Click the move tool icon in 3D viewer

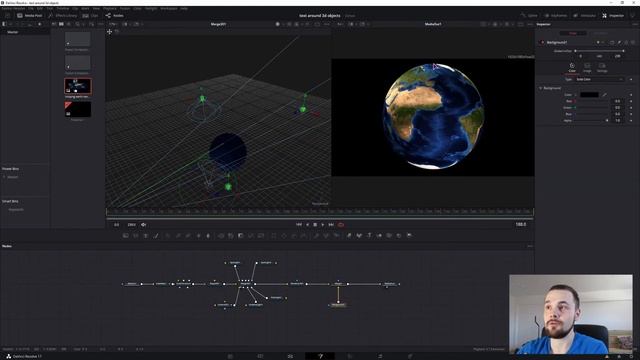(109, 31)
